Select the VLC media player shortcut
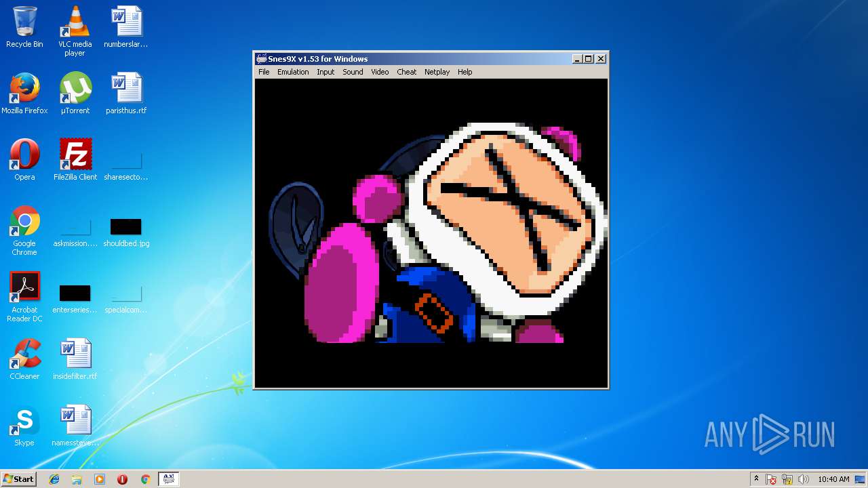 point(75,31)
